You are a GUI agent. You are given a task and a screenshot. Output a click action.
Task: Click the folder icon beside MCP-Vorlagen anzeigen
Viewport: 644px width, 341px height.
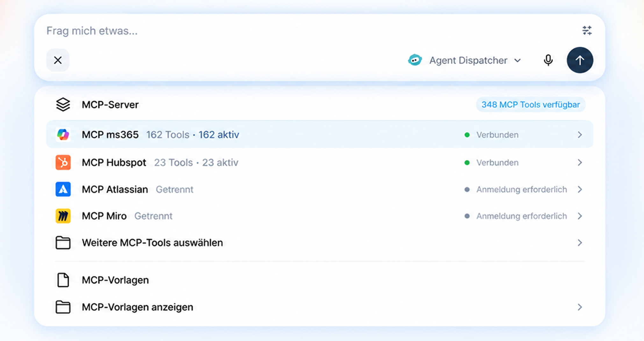(63, 307)
